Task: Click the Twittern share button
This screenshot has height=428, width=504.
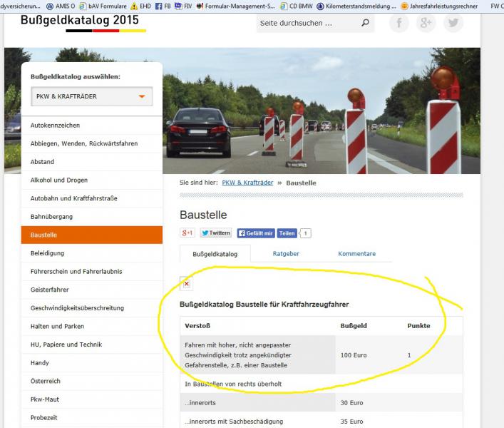Action: coord(215,233)
